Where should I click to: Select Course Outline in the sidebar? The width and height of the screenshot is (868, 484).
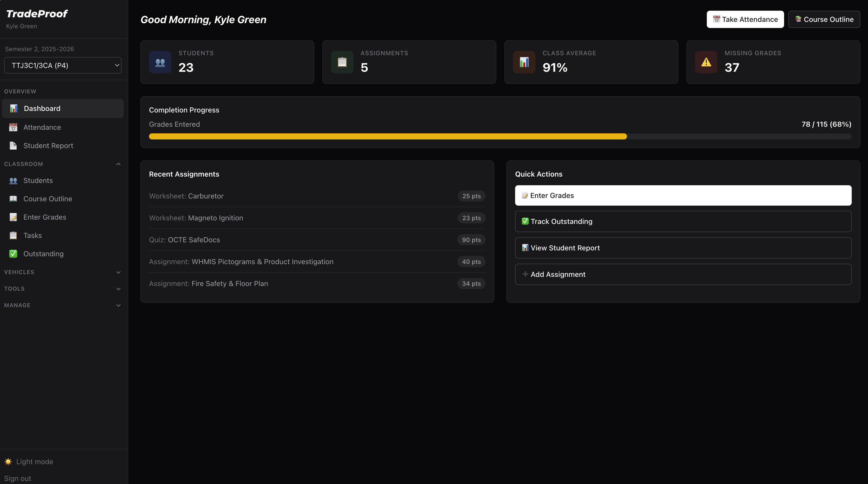[x=48, y=199]
